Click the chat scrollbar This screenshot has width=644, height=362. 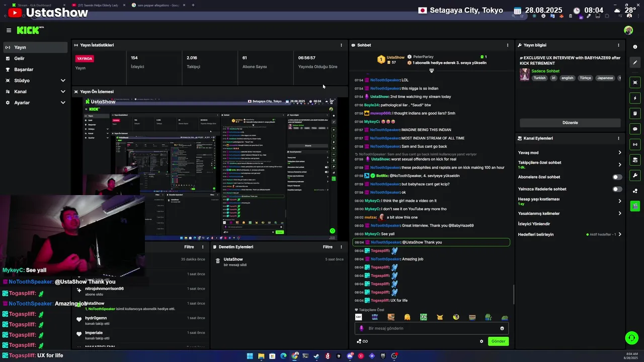click(514, 294)
